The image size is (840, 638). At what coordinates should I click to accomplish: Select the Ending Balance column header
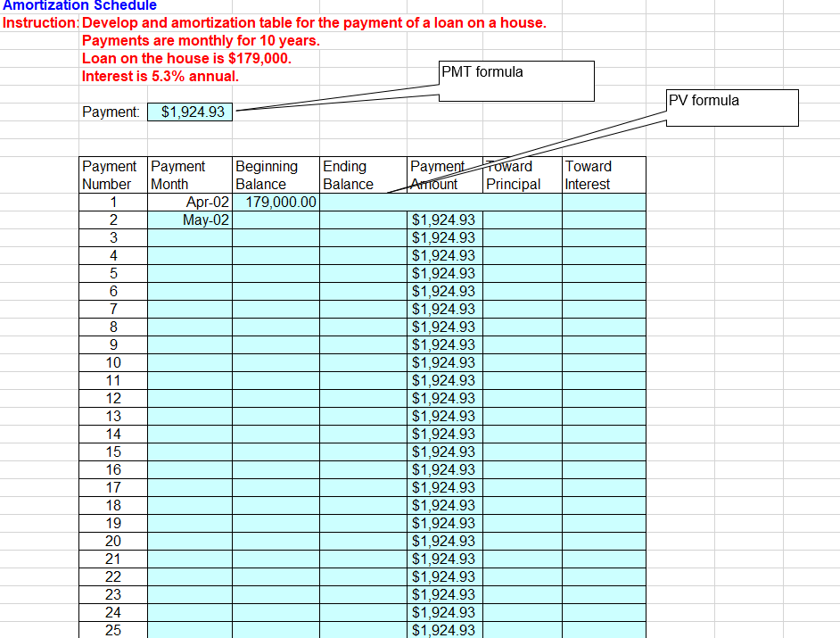(x=346, y=175)
